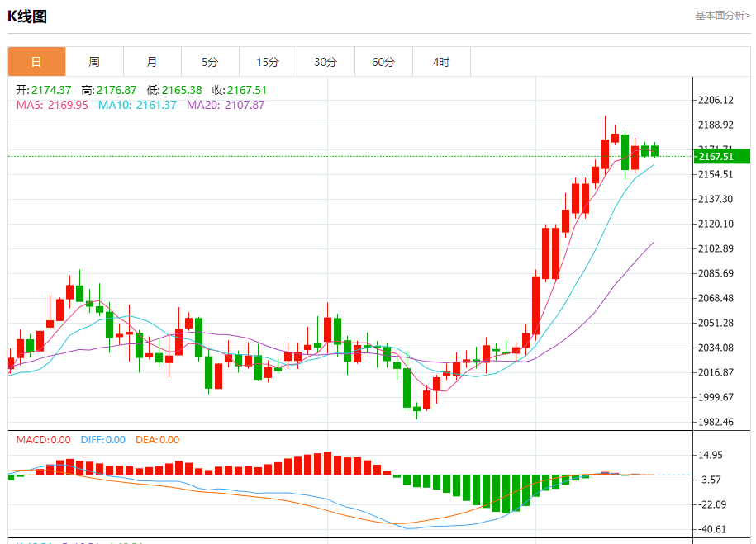Click the 2051.28 price axis label
The image size is (756, 544).
[x=716, y=323]
